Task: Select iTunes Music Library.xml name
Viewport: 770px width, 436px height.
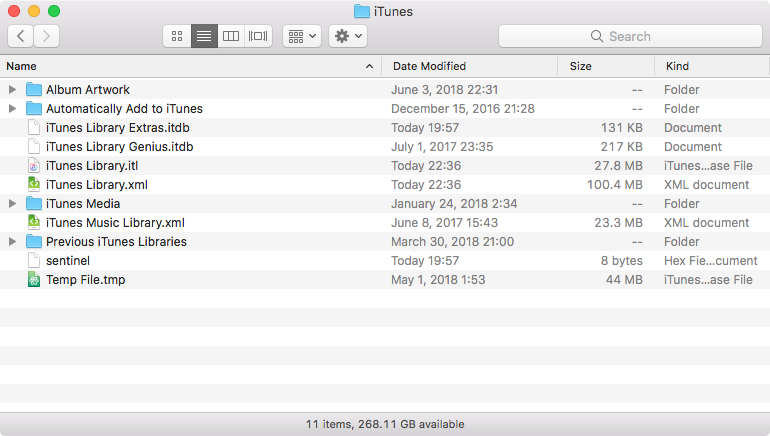Action: tap(115, 222)
